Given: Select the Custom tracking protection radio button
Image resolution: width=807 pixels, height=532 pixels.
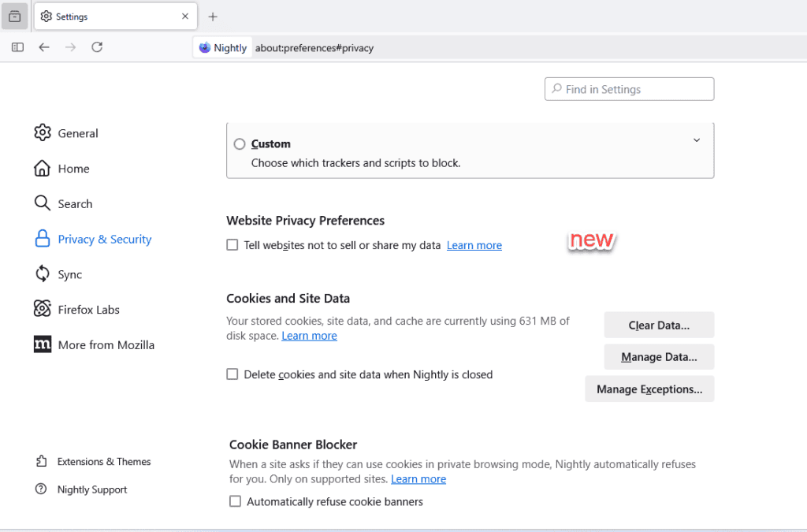Looking at the screenshot, I should (240, 144).
